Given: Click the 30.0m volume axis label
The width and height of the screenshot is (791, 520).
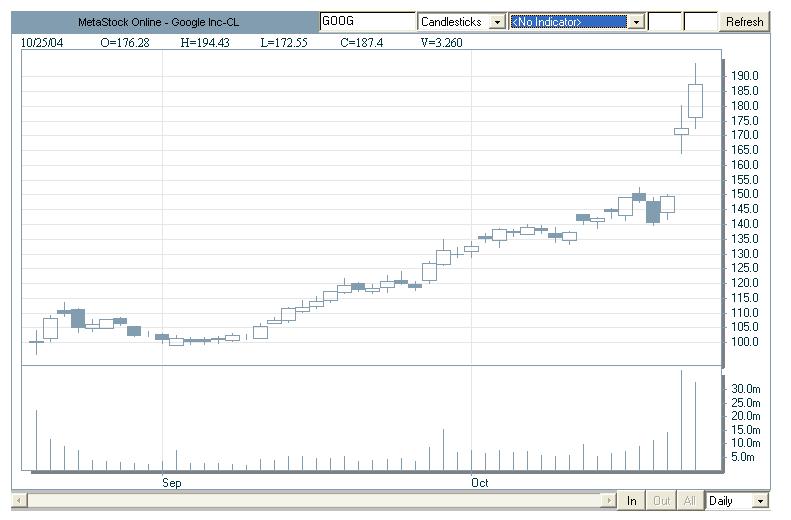Looking at the screenshot, I should [746, 389].
